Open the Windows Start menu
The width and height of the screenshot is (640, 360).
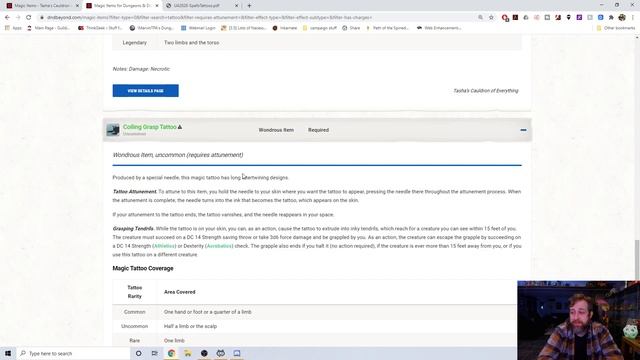pyautogui.click(x=8, y=353)
